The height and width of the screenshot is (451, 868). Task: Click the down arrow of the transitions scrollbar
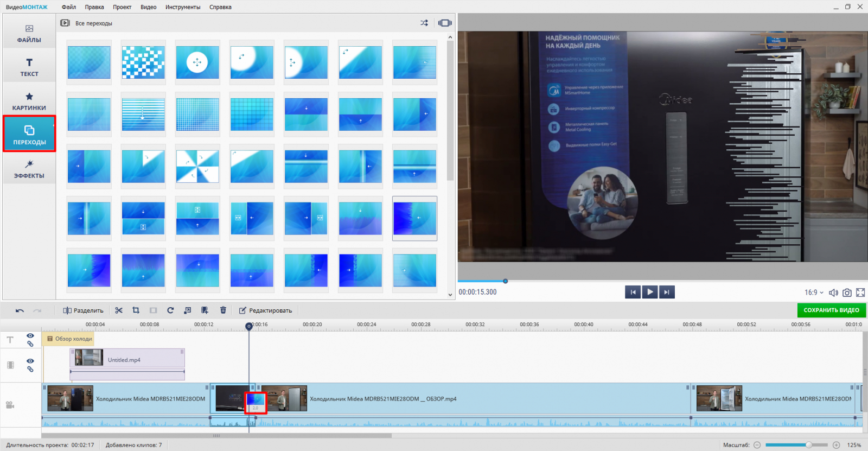click(x=450, y=295)
